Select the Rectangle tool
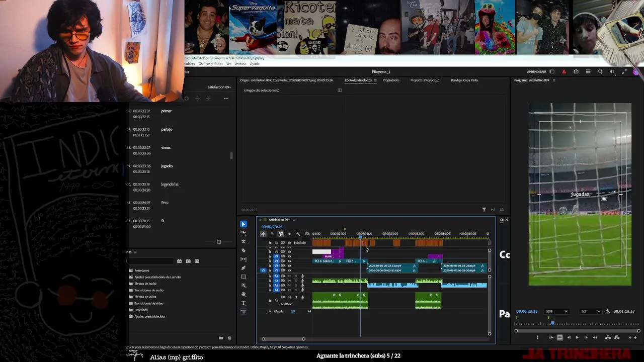Image resolution: width=644 pixels, height=362 pixels. [x=244, y=277]
